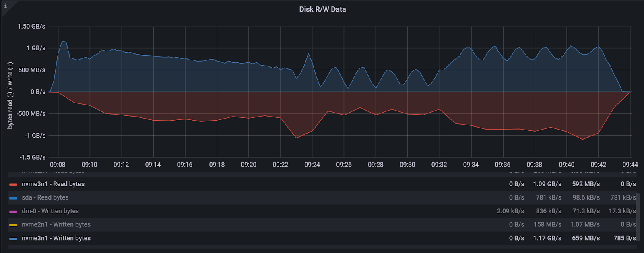Click the 1.07 MB/s value
Screen dimensions: 644x253
(x=585, y=224)
